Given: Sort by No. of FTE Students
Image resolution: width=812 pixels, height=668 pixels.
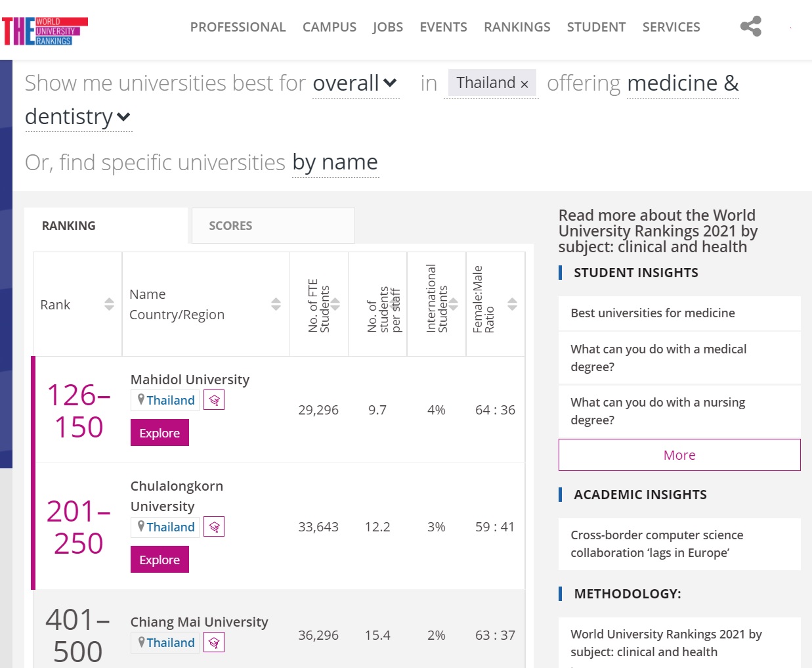Looking at the screenshot, I should [x=335, y=304].
